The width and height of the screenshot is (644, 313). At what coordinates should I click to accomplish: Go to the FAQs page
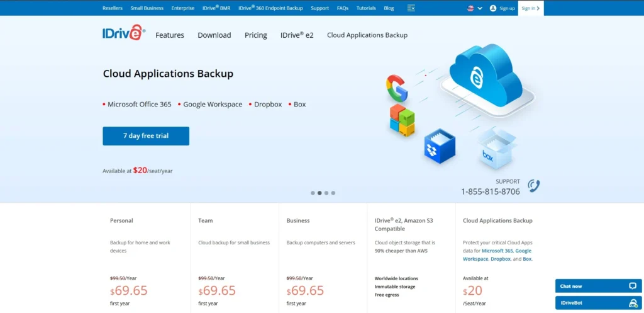[x=343, y=8]
